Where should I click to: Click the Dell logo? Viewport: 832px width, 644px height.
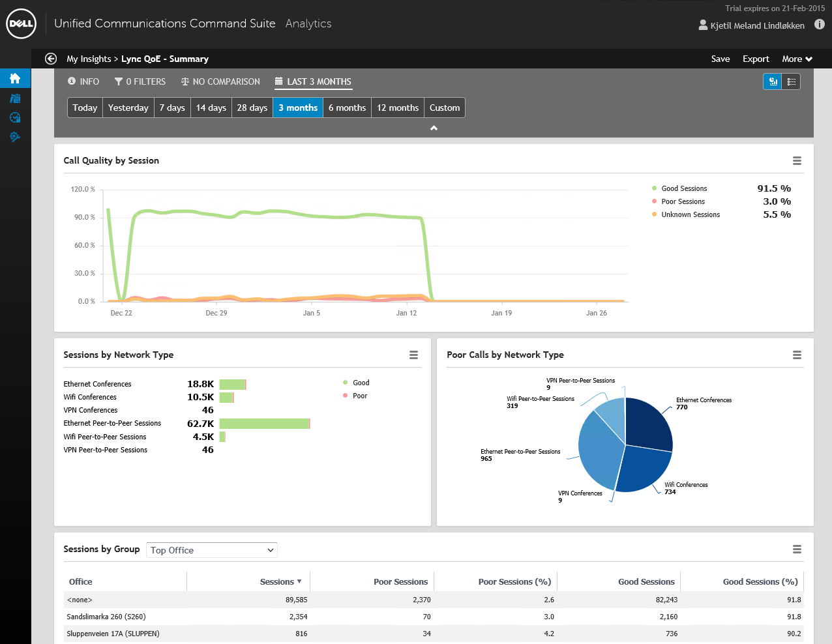[21, 24]
